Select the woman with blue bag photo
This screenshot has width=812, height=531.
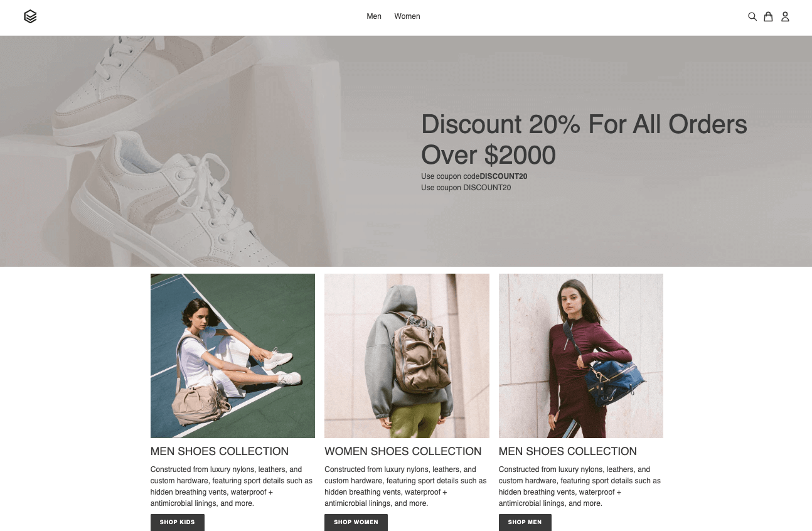(x=581, y=356)
